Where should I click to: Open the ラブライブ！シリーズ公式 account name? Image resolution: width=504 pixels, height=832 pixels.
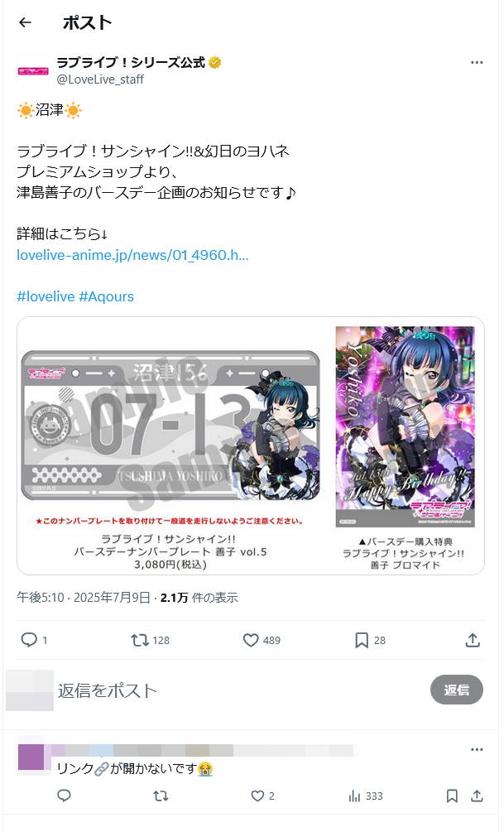131,63
